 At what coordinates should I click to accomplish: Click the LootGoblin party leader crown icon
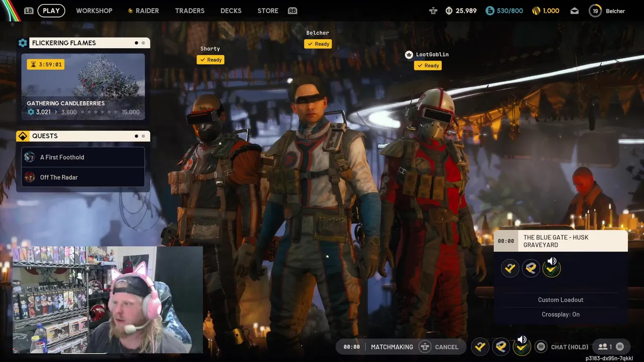(x=409, y=54)
